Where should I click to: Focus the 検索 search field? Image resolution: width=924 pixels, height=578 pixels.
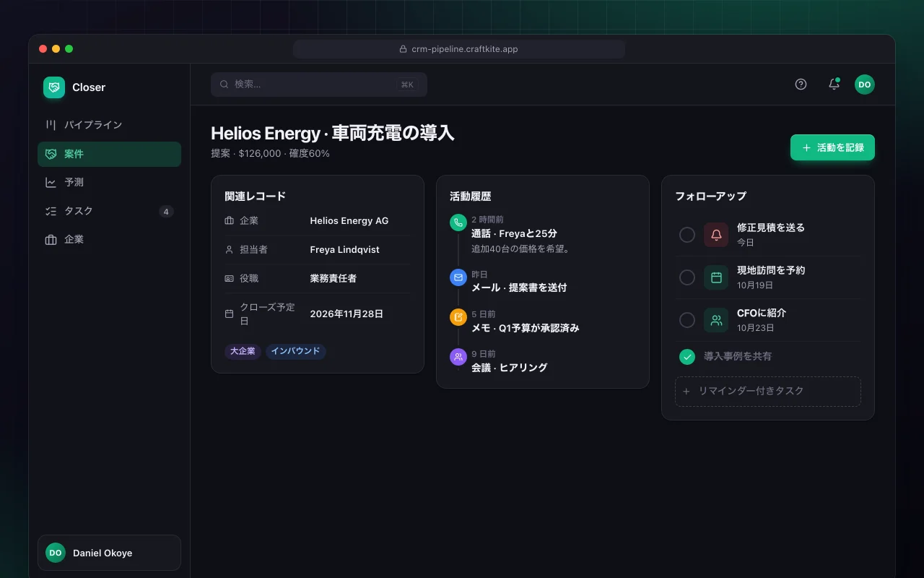[319, 85]
